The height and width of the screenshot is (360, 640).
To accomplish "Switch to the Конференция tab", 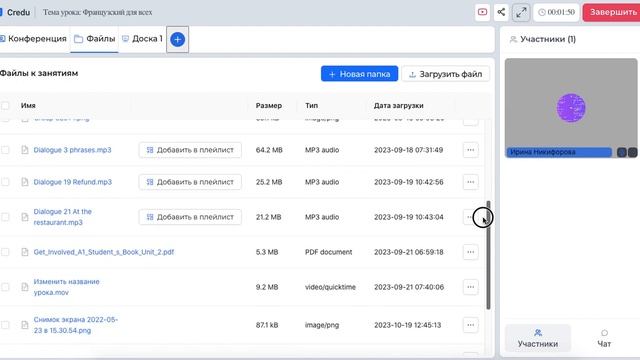I will pos(33,39).
